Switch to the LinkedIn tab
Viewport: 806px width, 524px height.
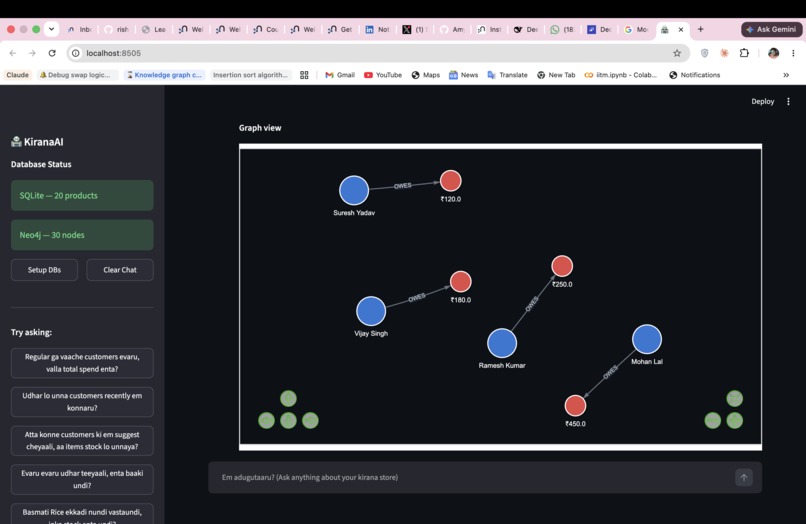pyautogui.click(x=377, y=30)
